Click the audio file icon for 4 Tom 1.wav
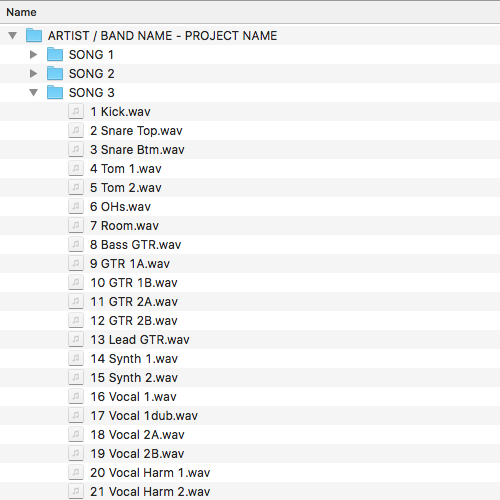The image size is (500, 500). point(76,168)
